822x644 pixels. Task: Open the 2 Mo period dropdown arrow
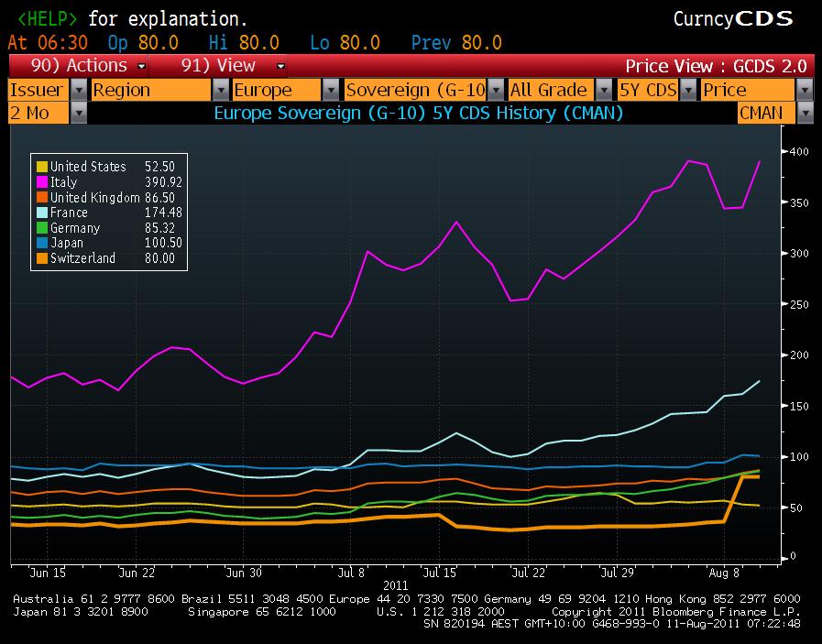pyautogui.click(x=78, y=113)
